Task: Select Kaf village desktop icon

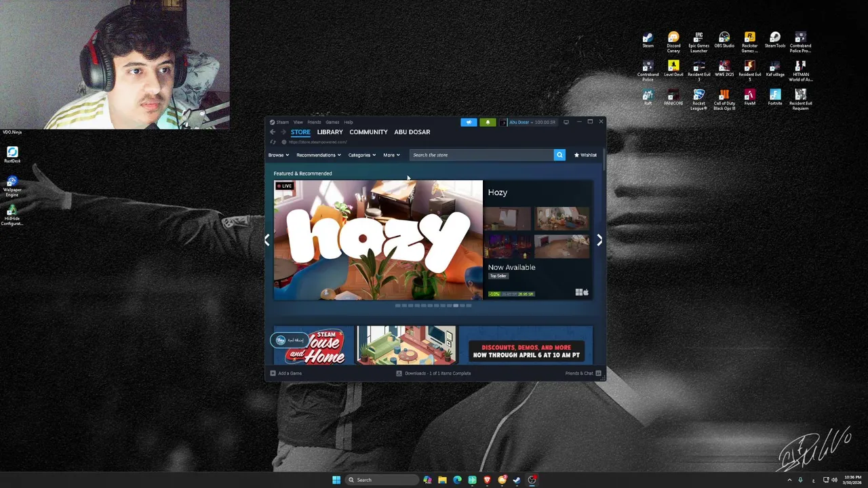Action: tap(775, 68)
